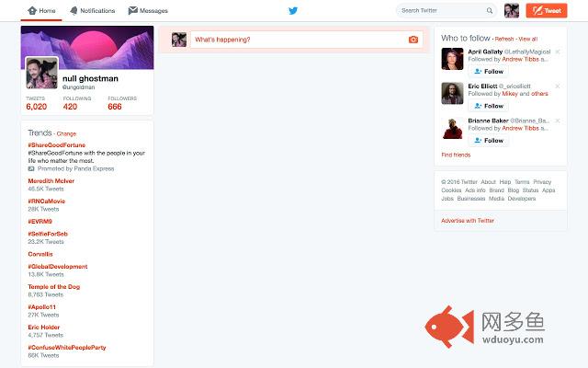Click the @ungoldman handle
This screenshot has height=368, width=588.
click(78, 87)
